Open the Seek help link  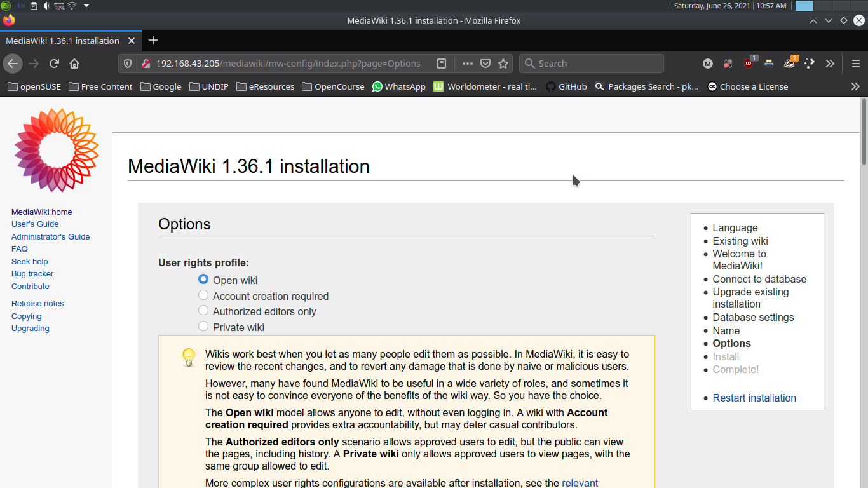[30, 262]
